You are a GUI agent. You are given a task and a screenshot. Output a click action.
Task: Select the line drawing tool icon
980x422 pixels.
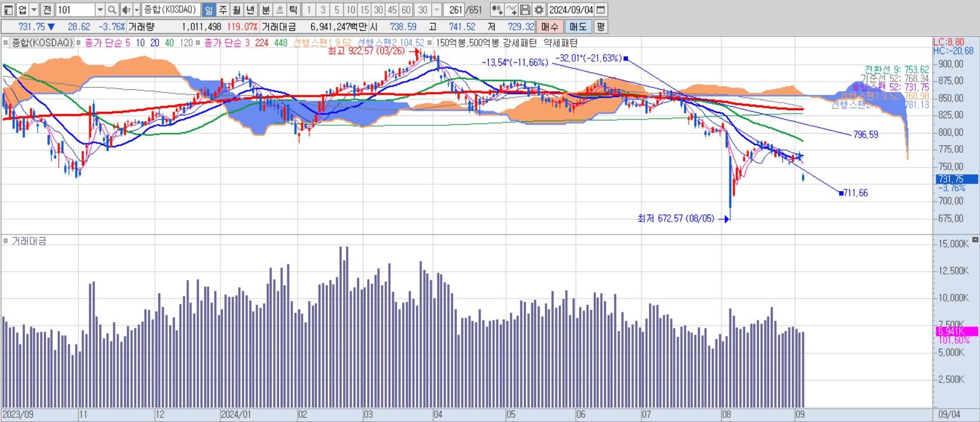pyautogui.click(x=511, y=10)
